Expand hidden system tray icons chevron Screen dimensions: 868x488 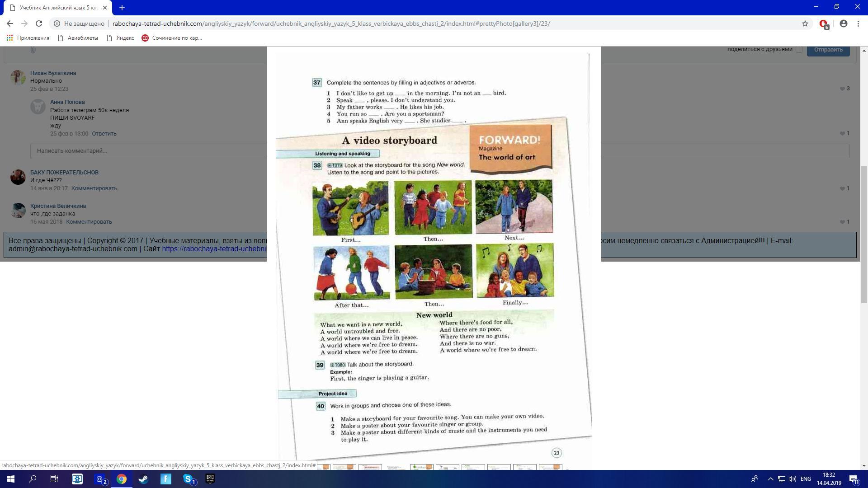point(770,479)
